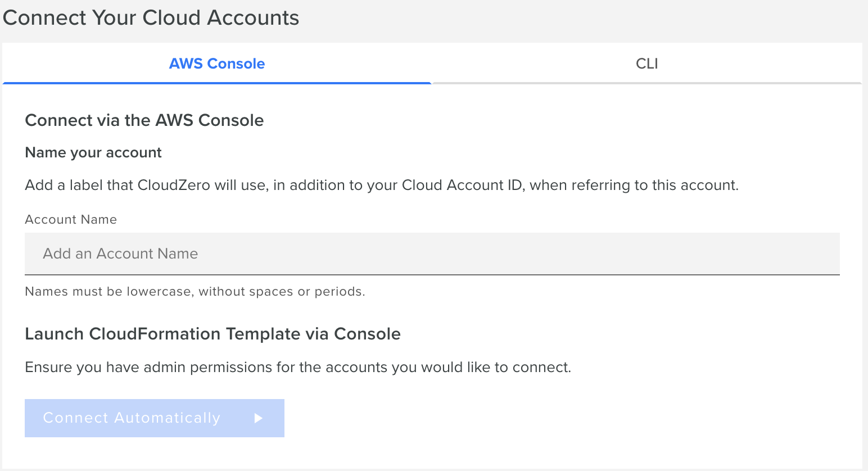Viewport: 868px width, 471px height.
Task: Click the Name your account subheading
Action: pyautogui.click(x=93, y=153)
